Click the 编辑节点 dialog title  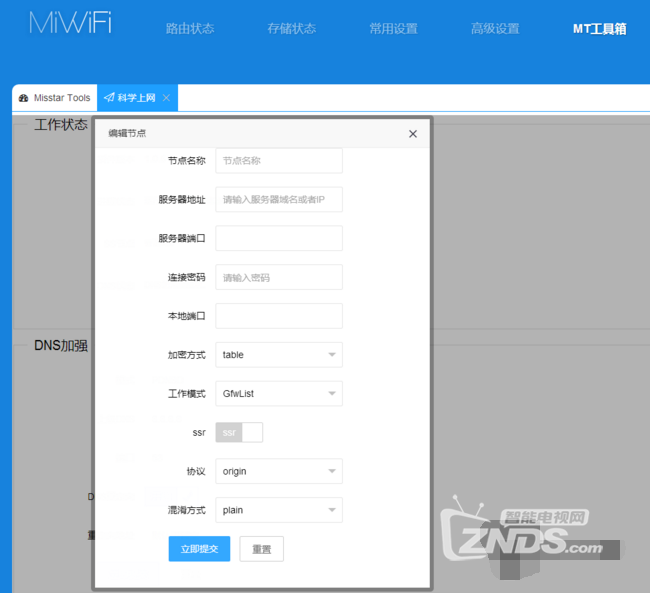point(127,133)
